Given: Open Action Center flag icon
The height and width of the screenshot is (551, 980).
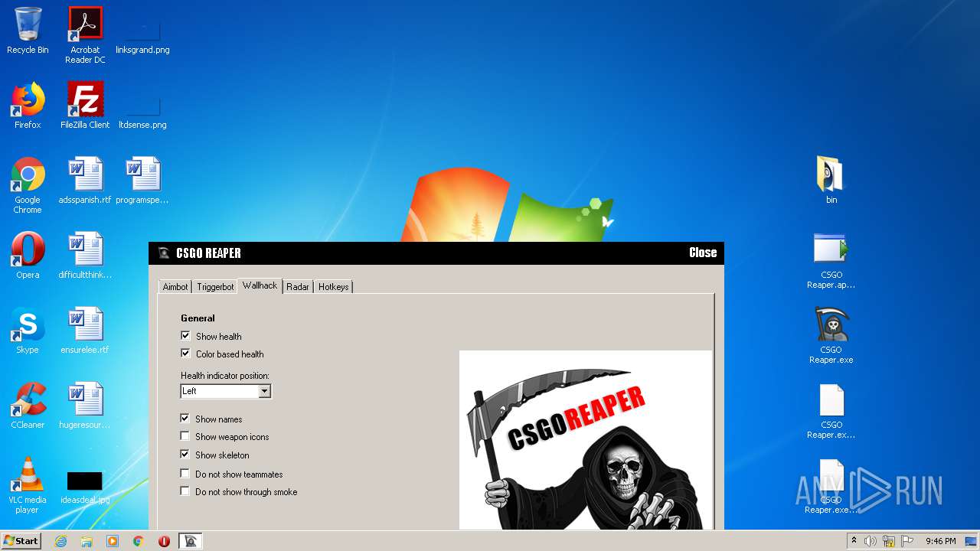Looking at the screenshot, I should 907,541.
